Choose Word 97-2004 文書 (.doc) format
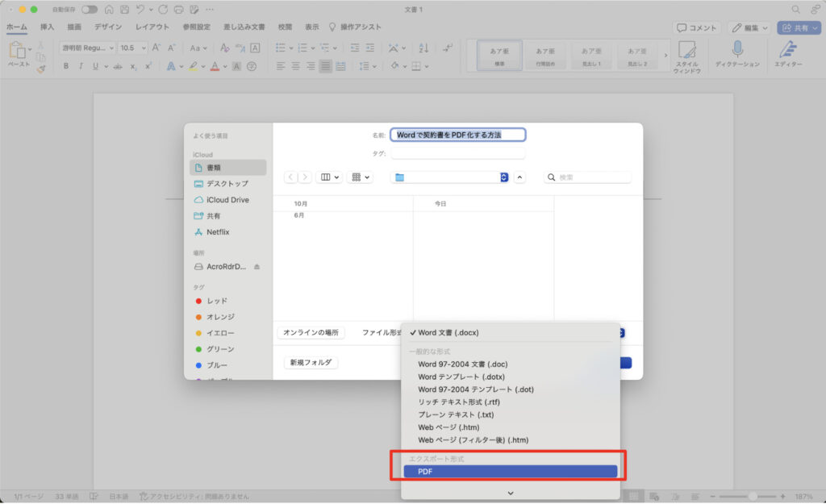This screenshot has width=826, height=504. click(x=462, y=364)
